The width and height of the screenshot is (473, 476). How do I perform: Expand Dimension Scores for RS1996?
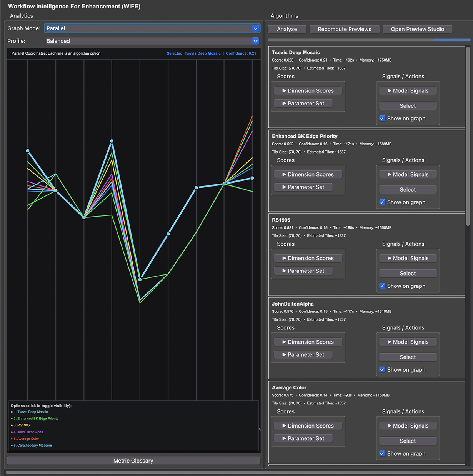(x=308, y=258)
